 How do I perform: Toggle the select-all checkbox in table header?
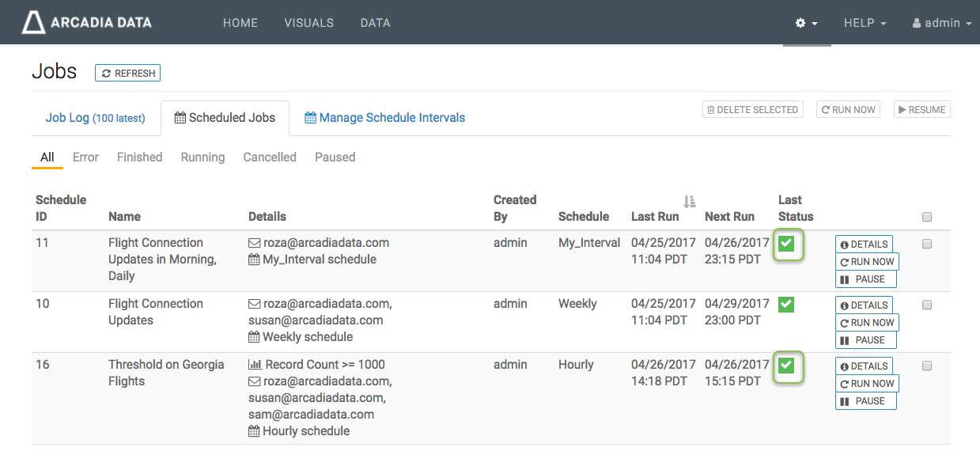(x=927, y=217)
